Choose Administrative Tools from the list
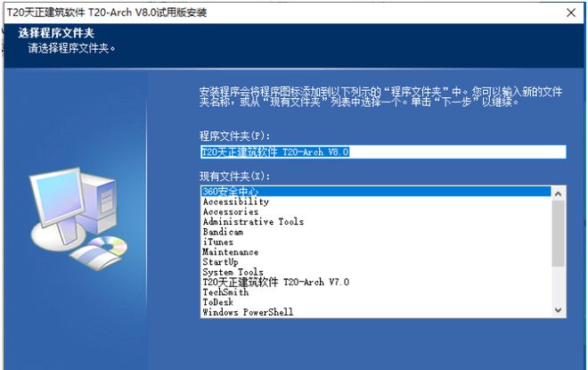 [x=376, y=222]
